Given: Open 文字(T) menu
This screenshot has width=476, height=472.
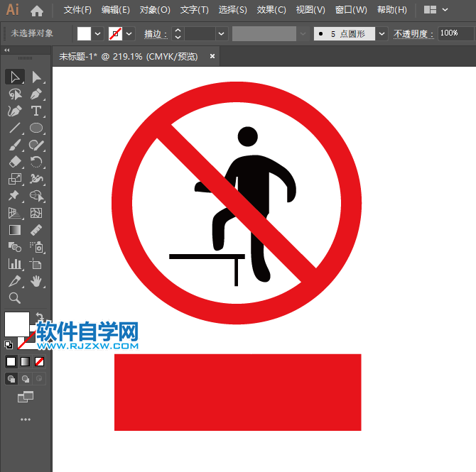Looking at the screenshot, I should pyautogui.click(x=194, y=10).
